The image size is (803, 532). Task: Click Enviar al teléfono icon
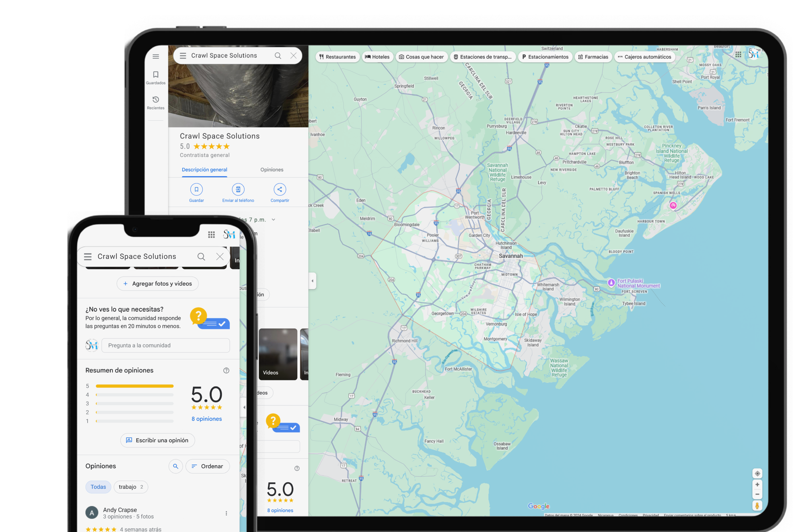238,189
